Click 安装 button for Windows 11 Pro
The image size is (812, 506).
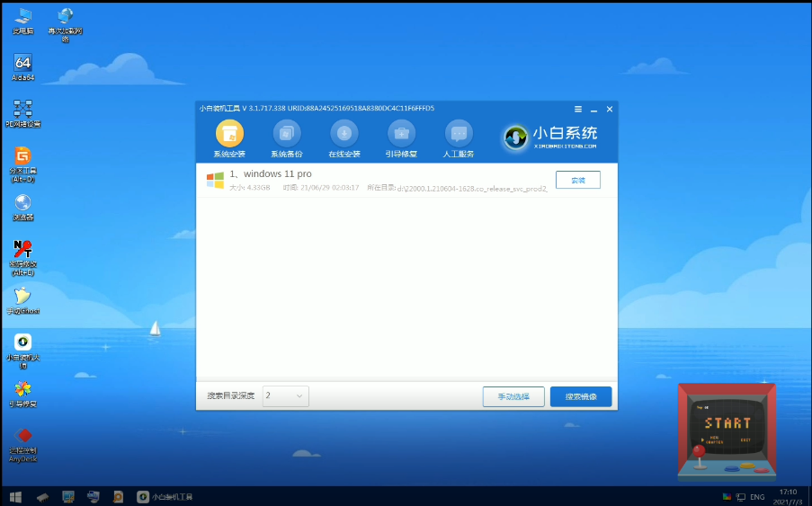click(x=577, y=180)
